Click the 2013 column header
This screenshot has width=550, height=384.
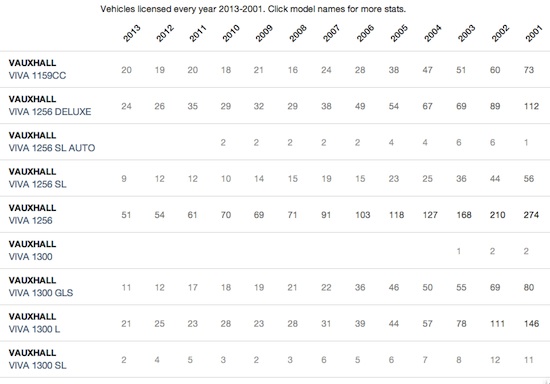tap(132, 33)
